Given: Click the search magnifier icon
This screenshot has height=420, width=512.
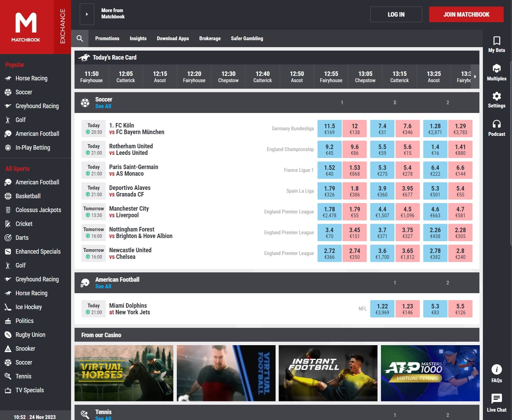Looking at the screenshot, I should click(x=80, y=38).
